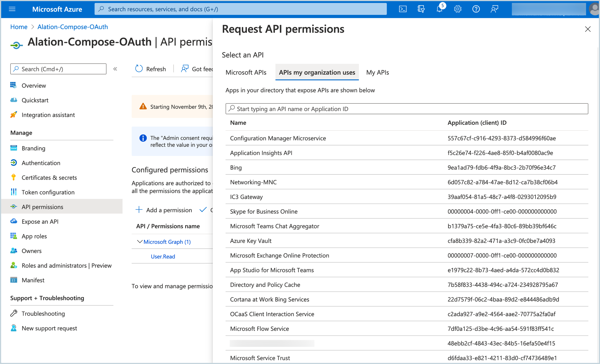Click the Token configuration bars icon

(13, 192)
